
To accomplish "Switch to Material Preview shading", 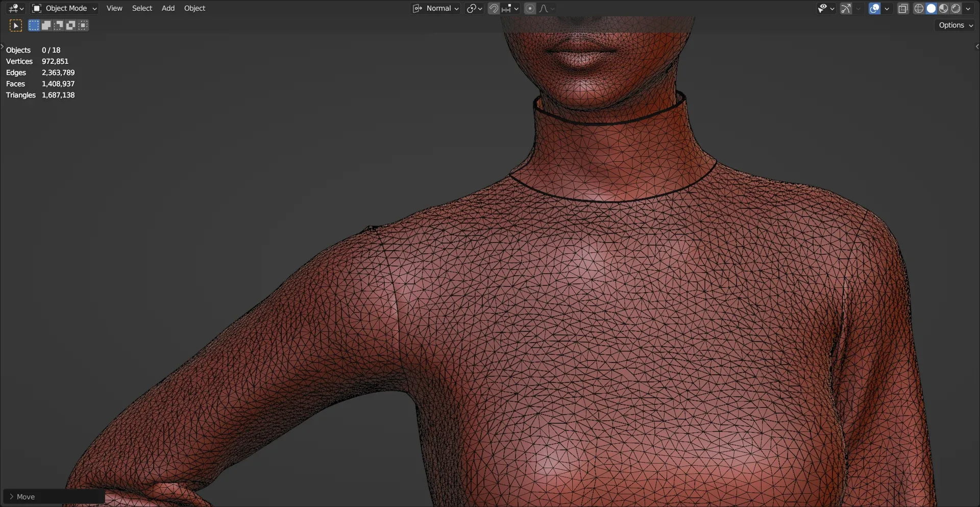I will (x=943, y=8).
